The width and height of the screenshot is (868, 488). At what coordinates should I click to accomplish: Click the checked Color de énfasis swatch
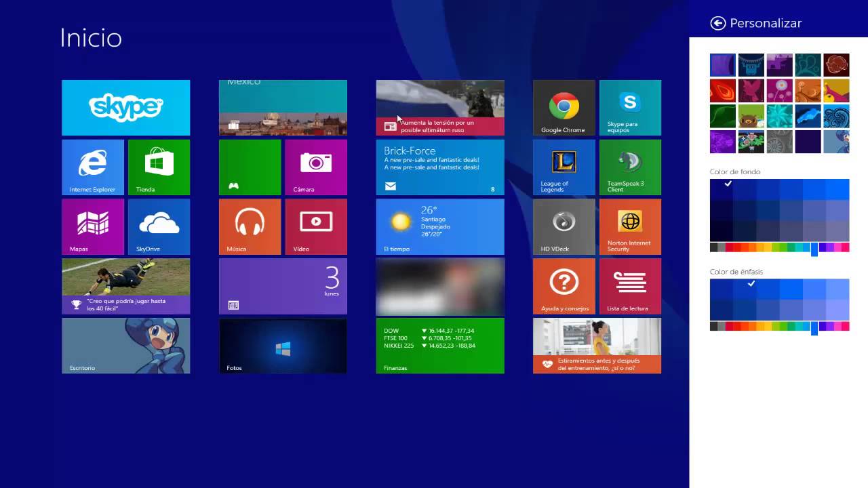(745, 289)
